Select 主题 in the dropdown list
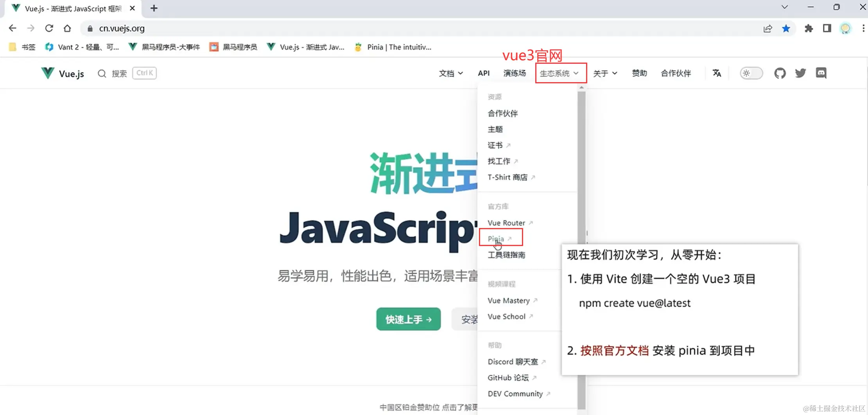The height and width of the screenshot is (415, 868). click(x=495, y=129)
